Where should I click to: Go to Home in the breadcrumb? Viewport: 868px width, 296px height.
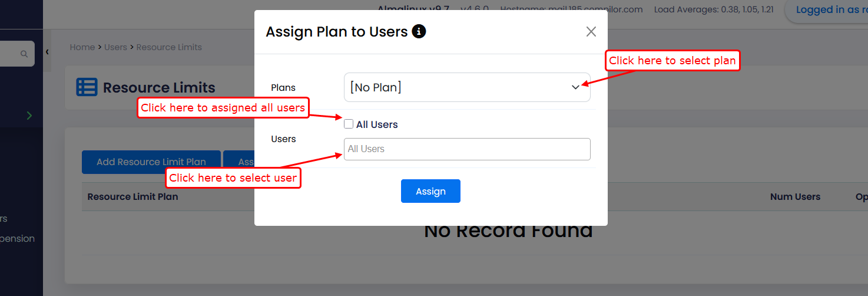pyautogui.click(x=82, y=47)
